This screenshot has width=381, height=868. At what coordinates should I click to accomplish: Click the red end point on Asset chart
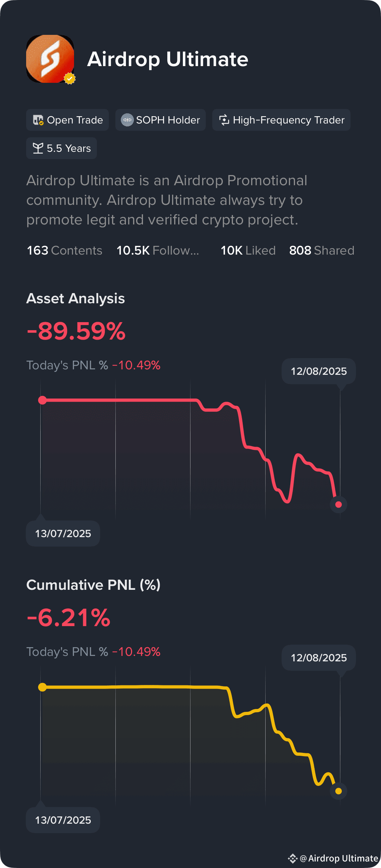click(339, 504)
